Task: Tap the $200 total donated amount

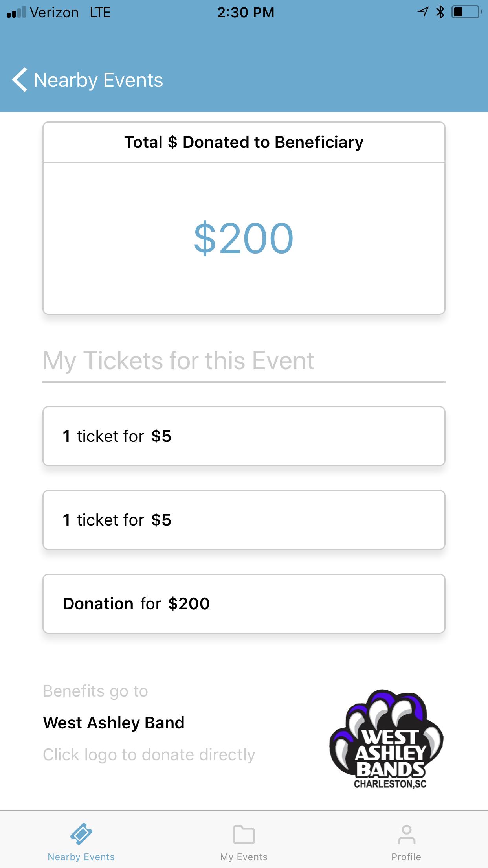Action: click(x=244, y=238)
